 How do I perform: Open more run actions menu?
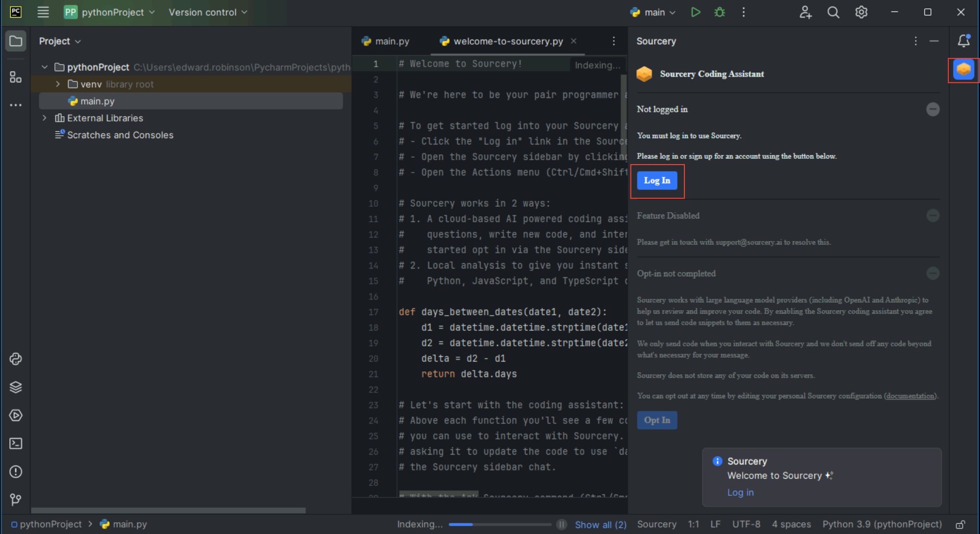coord(743,12)
